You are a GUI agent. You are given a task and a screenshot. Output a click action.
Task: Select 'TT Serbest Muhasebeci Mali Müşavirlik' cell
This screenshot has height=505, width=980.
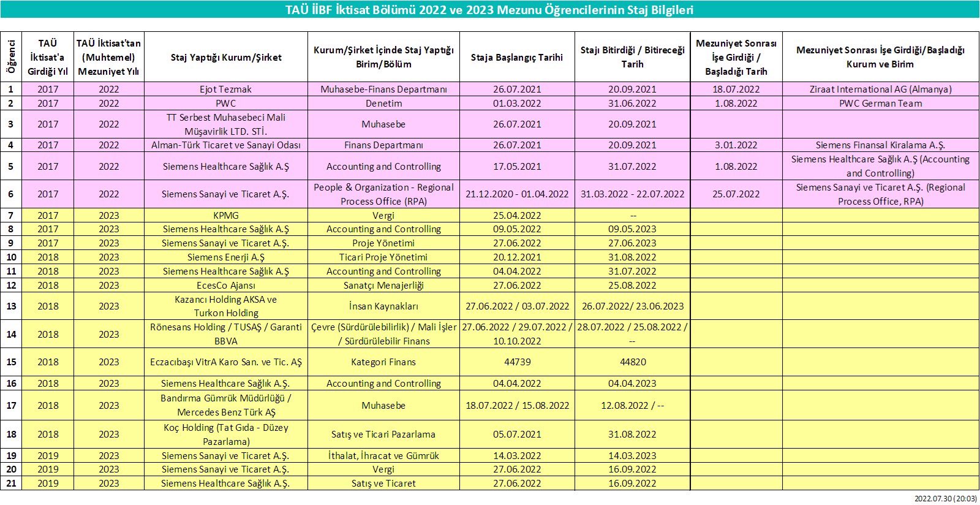[226, 124]
